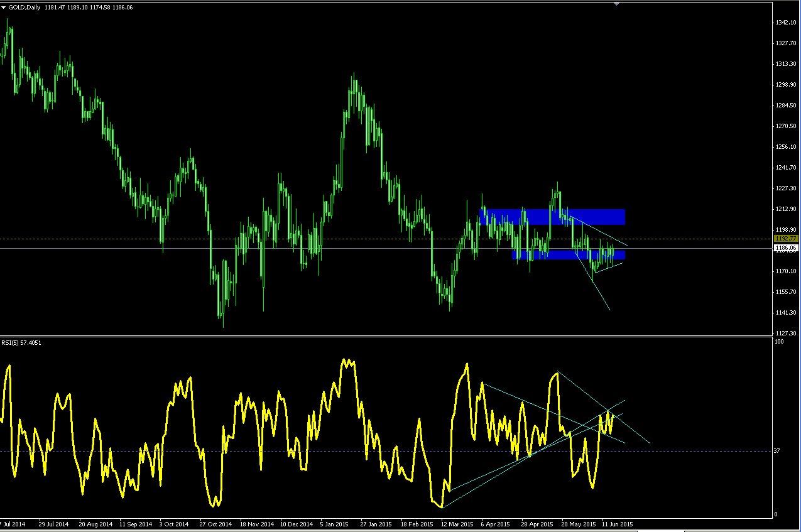Click the 28 Apr 2015 date label

point(537,523)
